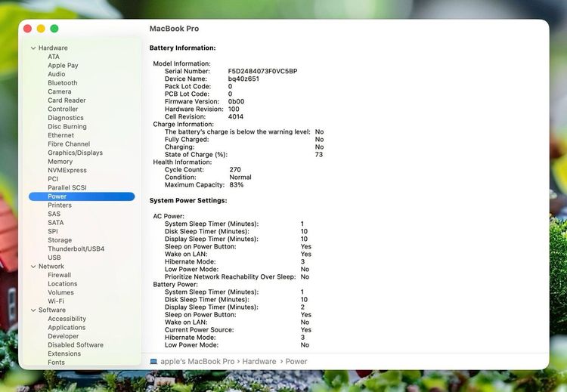
Task: Select NVMExpress in the sidebar
Action: pyautogui.click(x=67, y=170)
